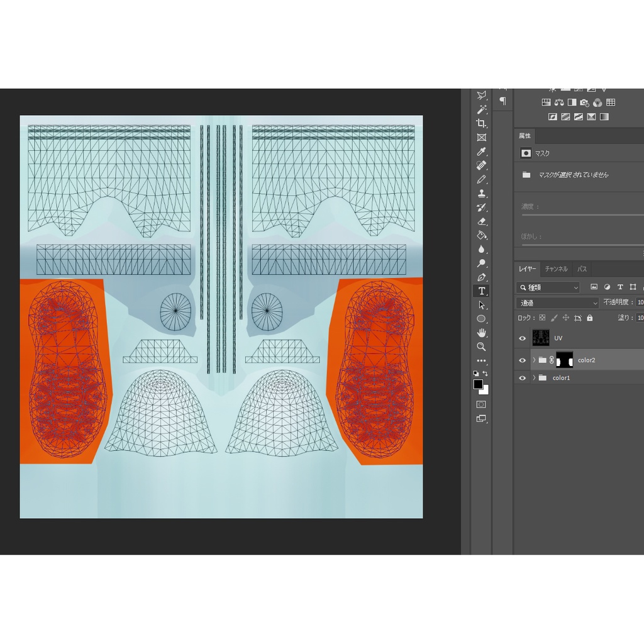Add a Threshold adjustment
Screen dimensions: 644x644
[579, 116]
